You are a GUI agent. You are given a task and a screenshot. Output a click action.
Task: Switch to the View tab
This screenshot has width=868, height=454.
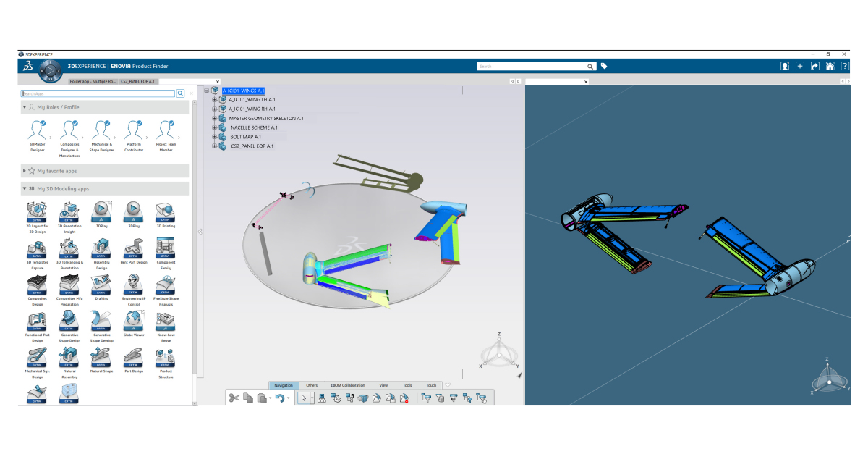(x=383, y=385)
